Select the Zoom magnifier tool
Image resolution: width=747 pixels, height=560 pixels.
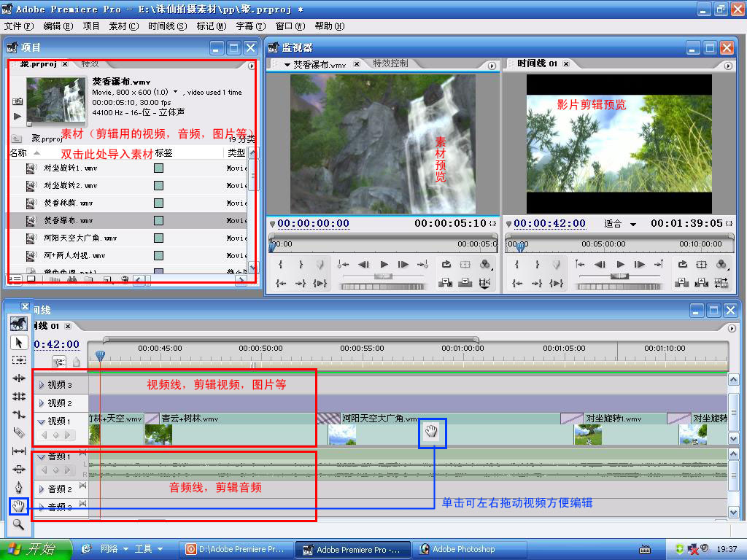18,524
